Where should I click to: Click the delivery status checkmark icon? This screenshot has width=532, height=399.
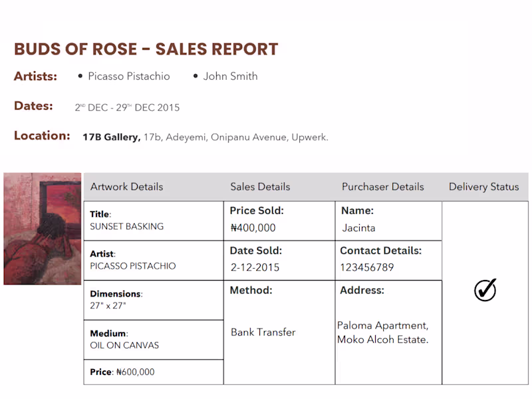(x=485, y=290)
